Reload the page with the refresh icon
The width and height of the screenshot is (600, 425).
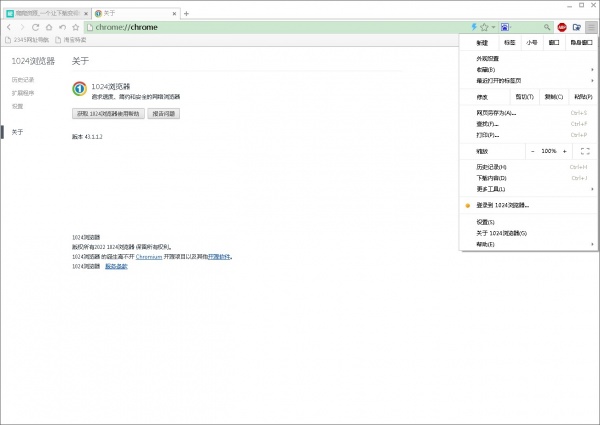pos(35,27)
